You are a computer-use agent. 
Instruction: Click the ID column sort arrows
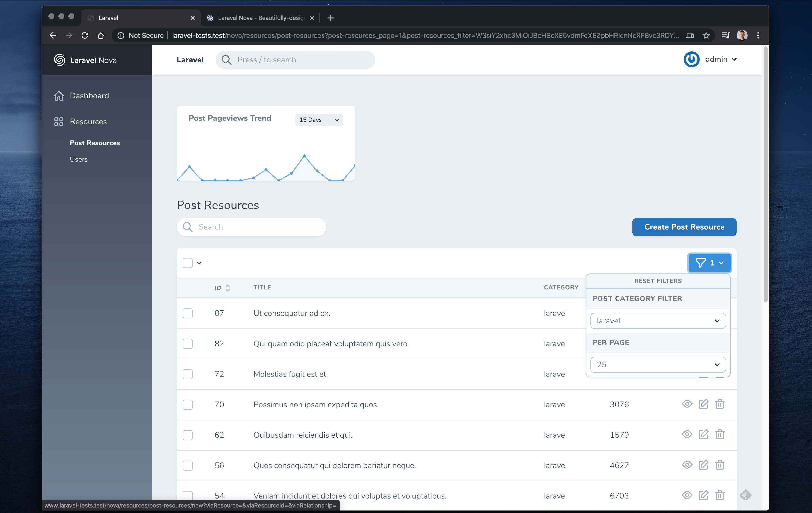[228, 288]
